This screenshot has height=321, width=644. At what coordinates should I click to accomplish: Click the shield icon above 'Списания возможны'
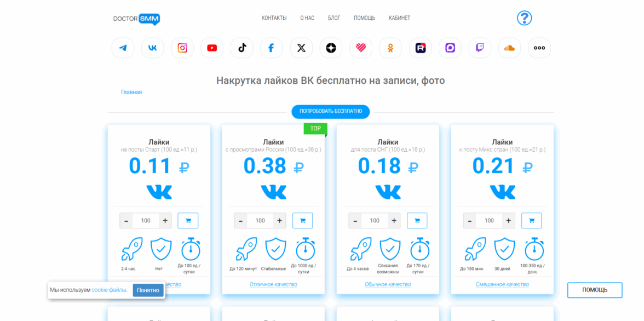(390, 249)
